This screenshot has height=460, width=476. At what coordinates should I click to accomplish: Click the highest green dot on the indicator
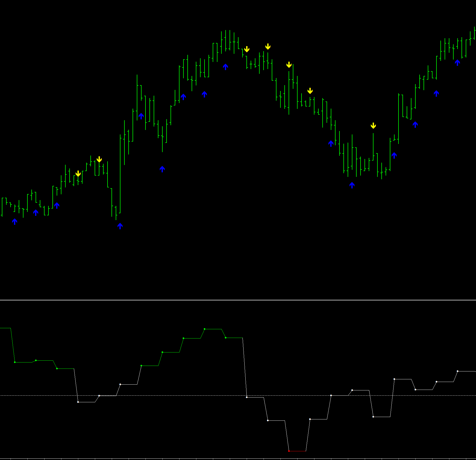click(205, 329)
